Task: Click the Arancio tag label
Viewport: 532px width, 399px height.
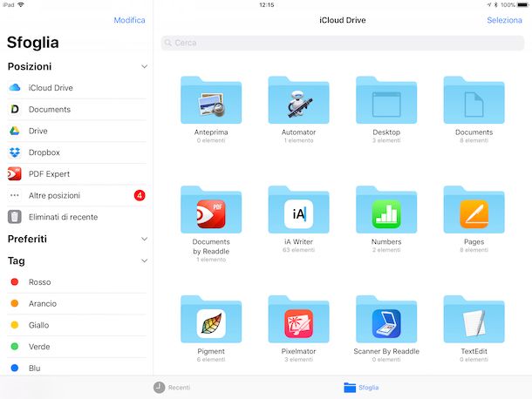Action: click(43, 304)
